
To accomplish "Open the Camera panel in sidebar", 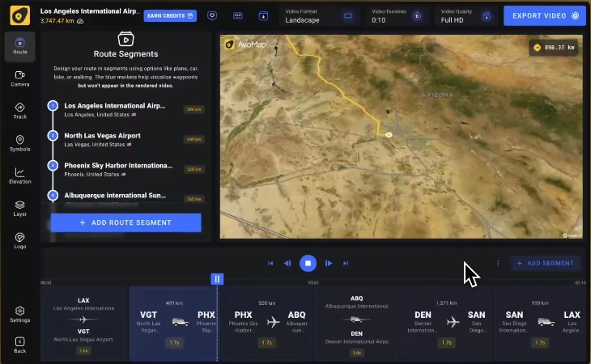I will point(19,78).
